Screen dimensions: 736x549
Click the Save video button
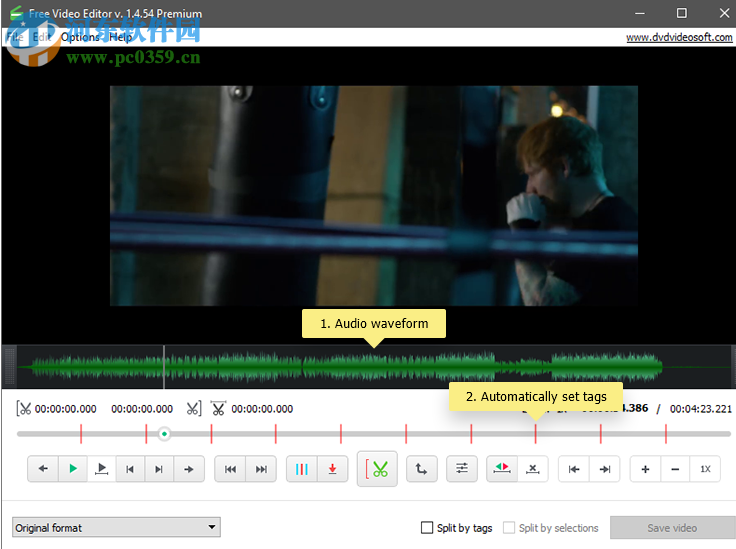(x=672, y=528)
